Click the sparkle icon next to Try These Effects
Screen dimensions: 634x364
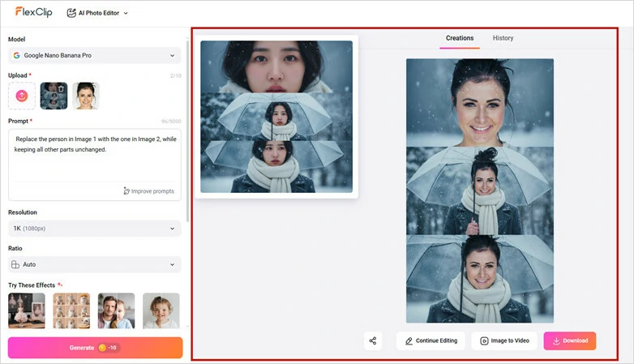tap(60, 285)
